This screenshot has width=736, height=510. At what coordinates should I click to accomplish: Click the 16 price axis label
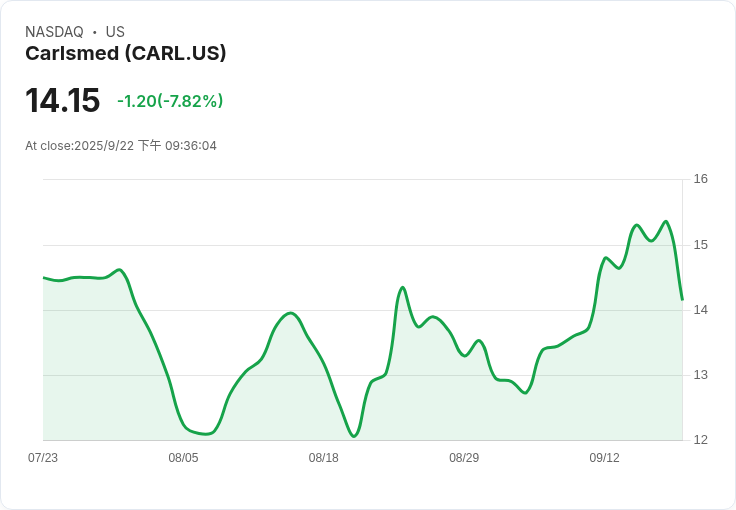(x=701, y=179)
